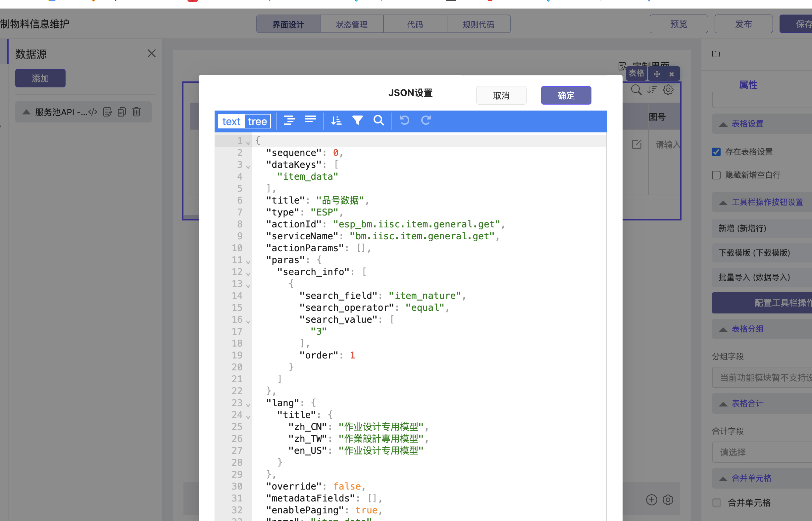Image resolution: width=812 pixels, height=521 pixels.
Task: Click 保存 button
Action: (796, 24)
